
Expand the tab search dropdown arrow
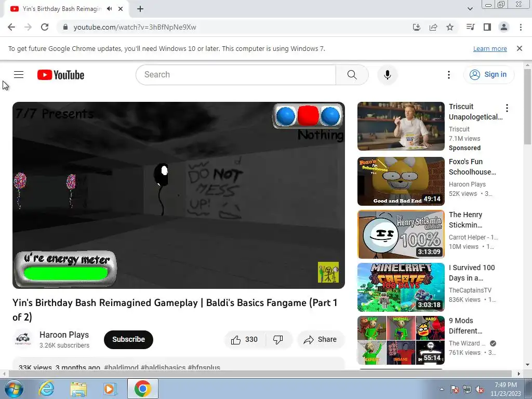(470, 9)
